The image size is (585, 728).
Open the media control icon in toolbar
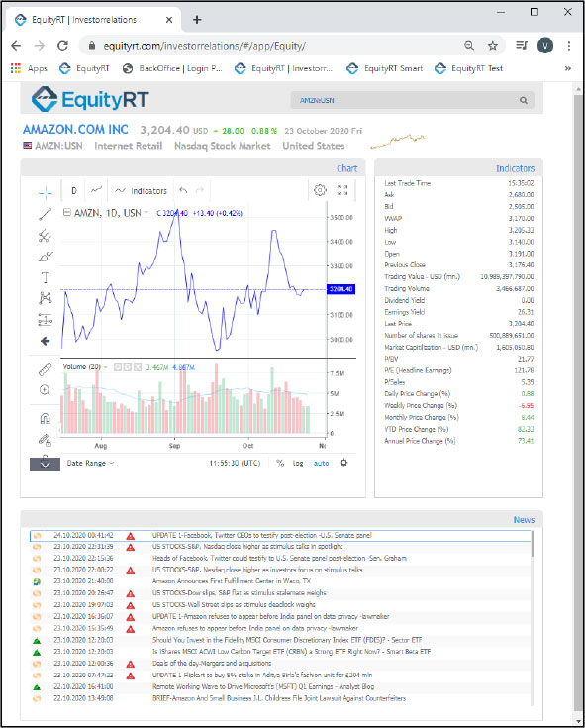pos(522,46)
